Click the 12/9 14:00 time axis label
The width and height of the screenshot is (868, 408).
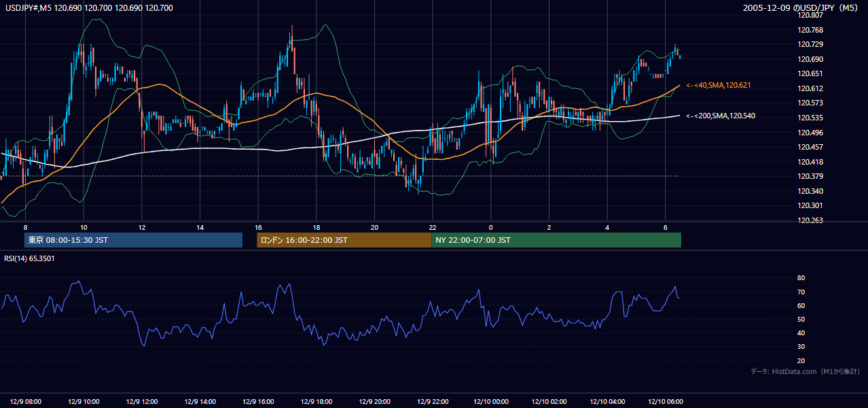point(200,402)
